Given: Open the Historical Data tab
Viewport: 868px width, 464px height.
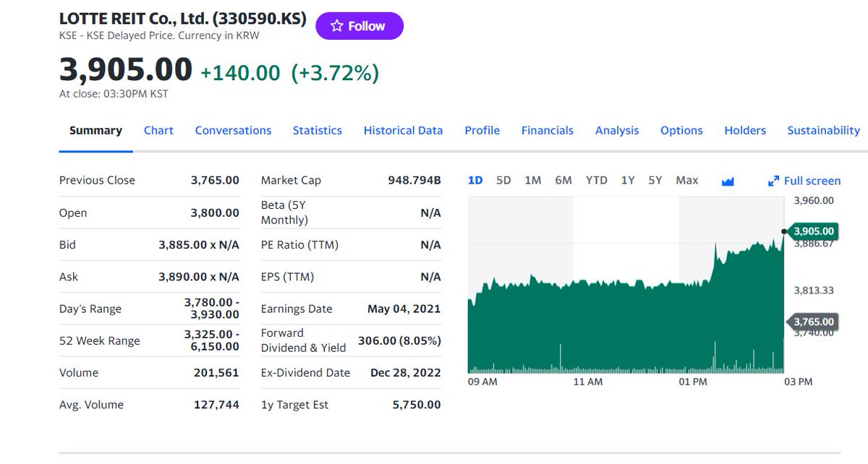Looking at the screenshot, I should (x=403, y=131).
